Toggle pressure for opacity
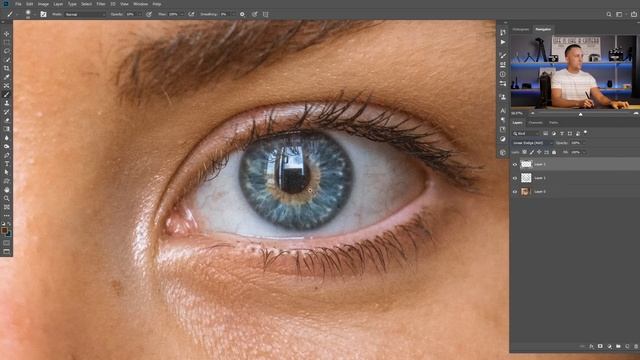 149,14
